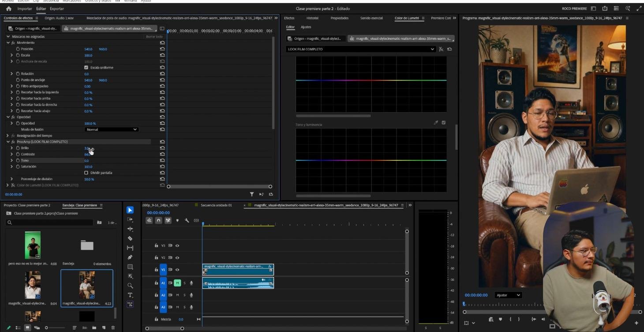Select the green-screen clip thumbnail in the bin
Viewport: 644px width, 332px height.
pyautogui.click(x=33, y=245)
